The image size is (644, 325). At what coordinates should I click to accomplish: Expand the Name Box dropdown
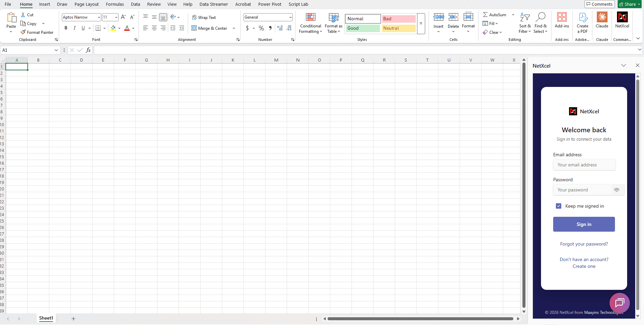click(56, 50)
